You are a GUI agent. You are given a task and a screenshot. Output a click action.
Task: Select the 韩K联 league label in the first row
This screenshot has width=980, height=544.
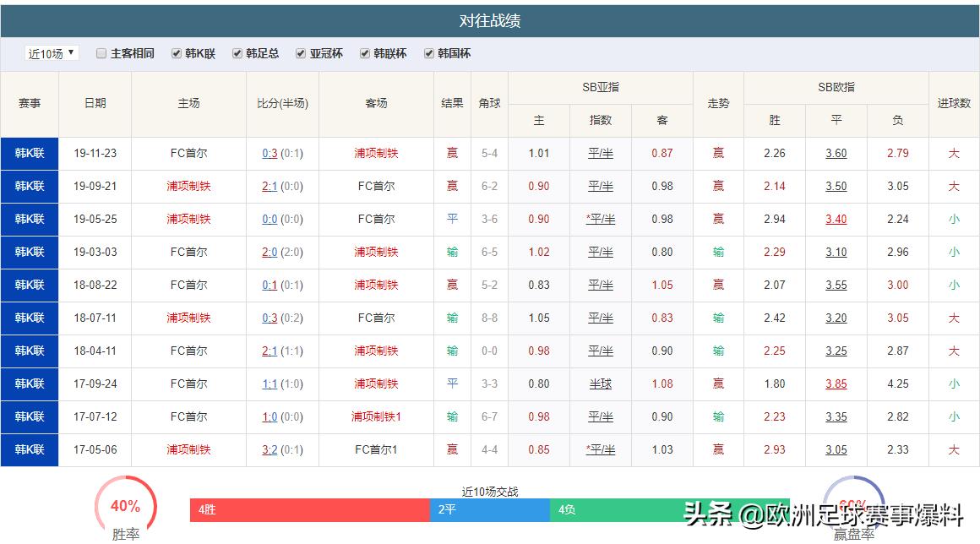coord(30,154)
